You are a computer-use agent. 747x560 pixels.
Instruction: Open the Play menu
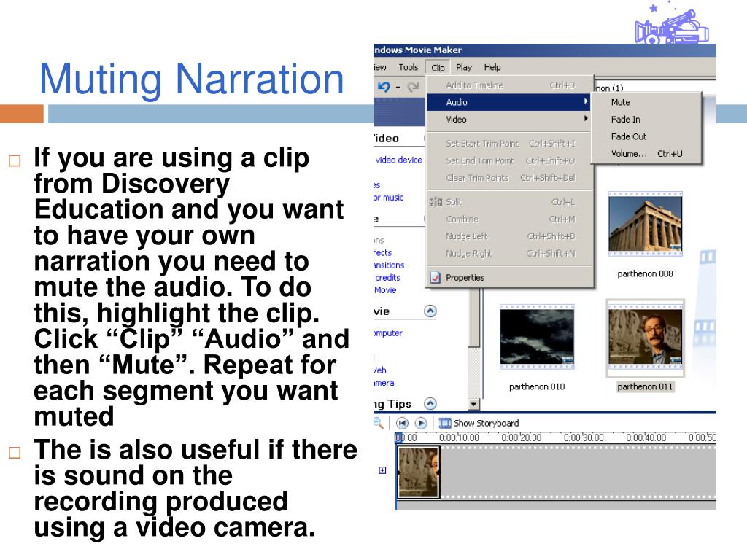tap(463, 67)
